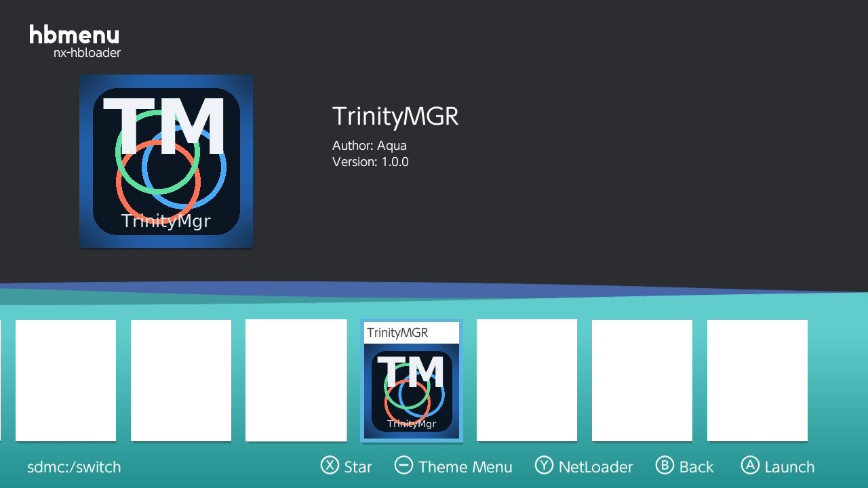Select the blank tile left of TrinityMGR tile
The width and height of the screenshot is (868, 488).
pyautogui.click(x=296, y=380)
